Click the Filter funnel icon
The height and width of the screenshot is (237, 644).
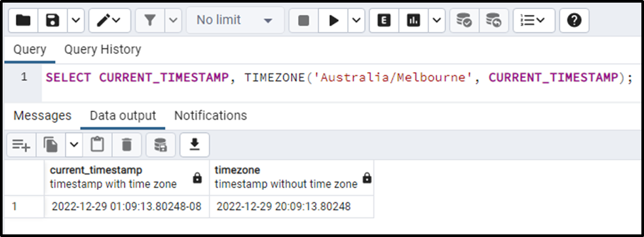[150, 20]
